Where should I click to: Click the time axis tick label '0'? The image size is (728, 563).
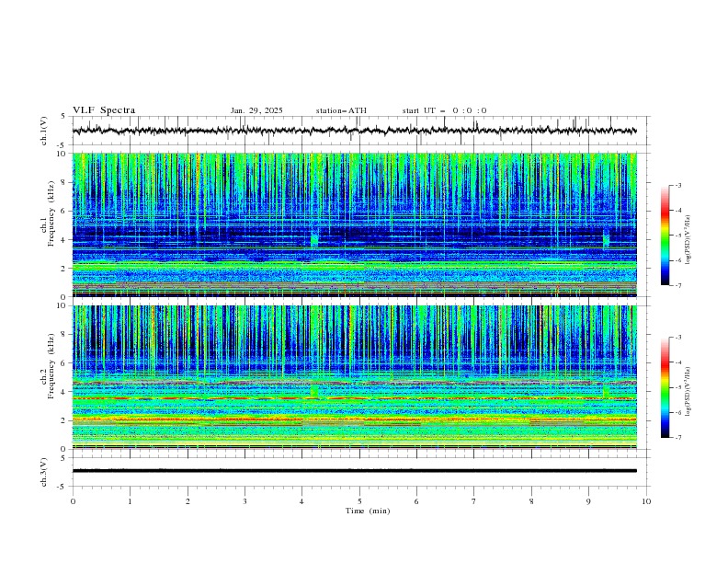[73, 501]
